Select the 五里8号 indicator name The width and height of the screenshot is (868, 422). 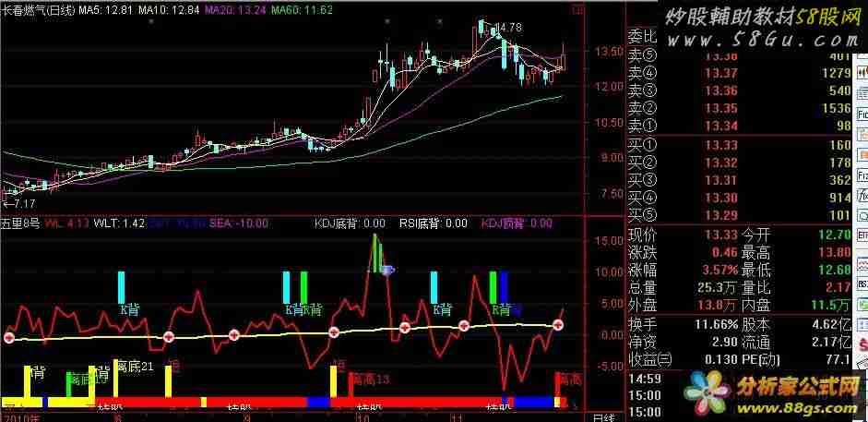point(20,223)
